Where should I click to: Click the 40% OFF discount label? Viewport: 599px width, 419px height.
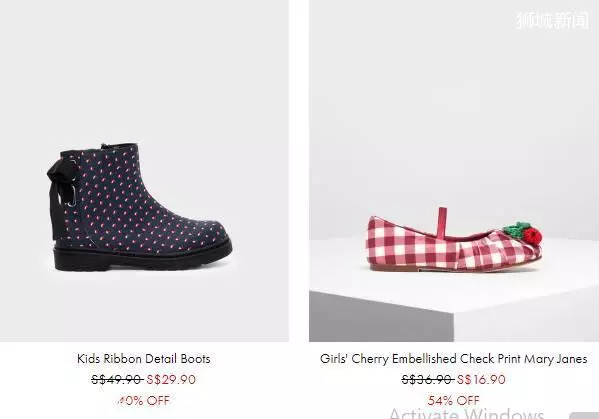[143, 400]
